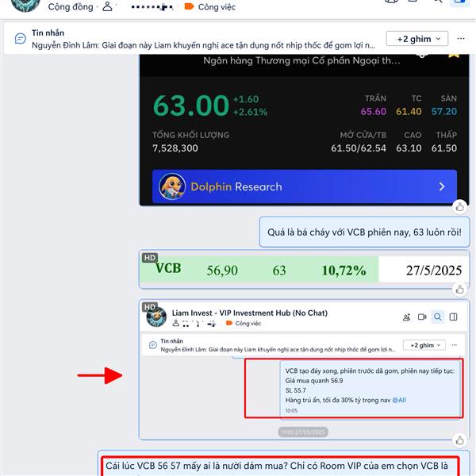Click the star icon on the VCB card
Viewport: 476px width, 476px height.
click(x=454, y=55)
